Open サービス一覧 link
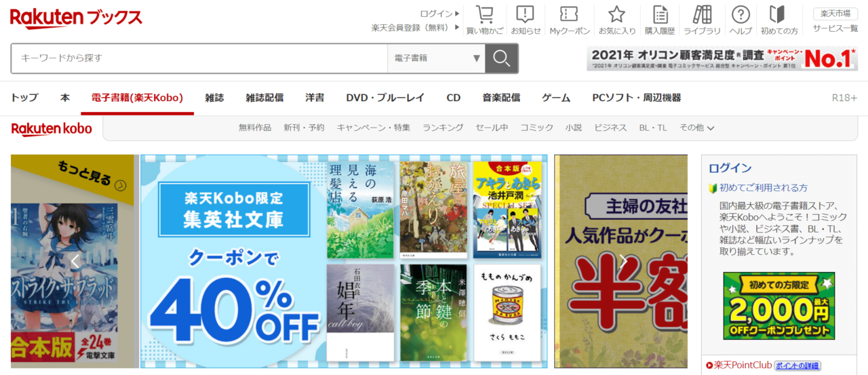Image resolution: width=868 pixels, height=375 pixels. pos(835,28)
